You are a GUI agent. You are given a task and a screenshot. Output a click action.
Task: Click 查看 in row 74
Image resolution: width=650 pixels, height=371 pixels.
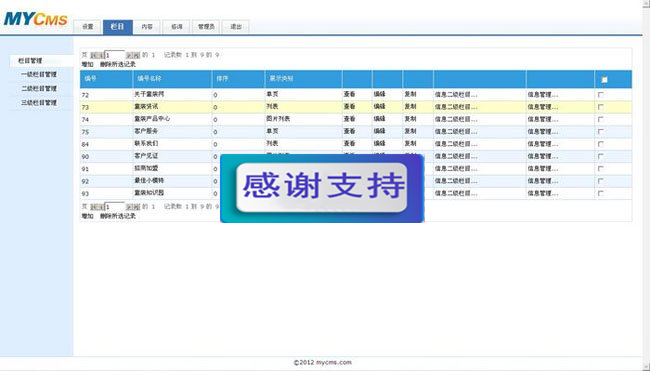(349, 119)
